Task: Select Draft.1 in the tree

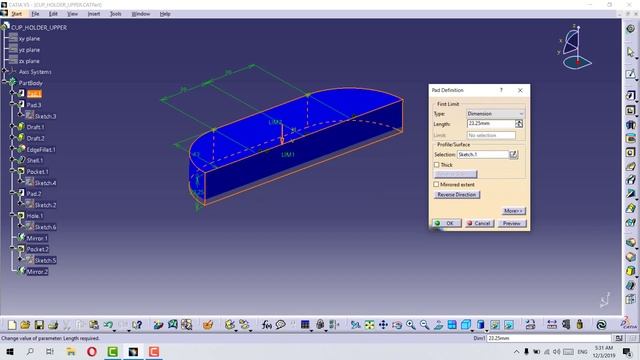Action: click(35, 127)
